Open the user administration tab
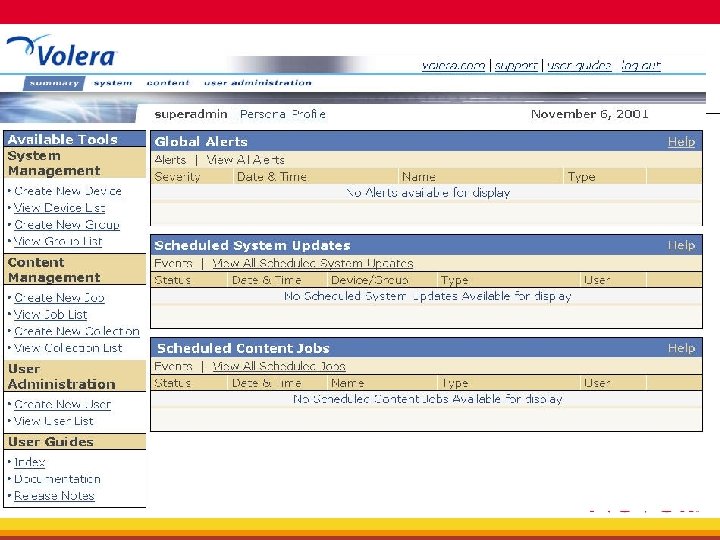This screenshot has width=720, height=540. pos(258,83)
